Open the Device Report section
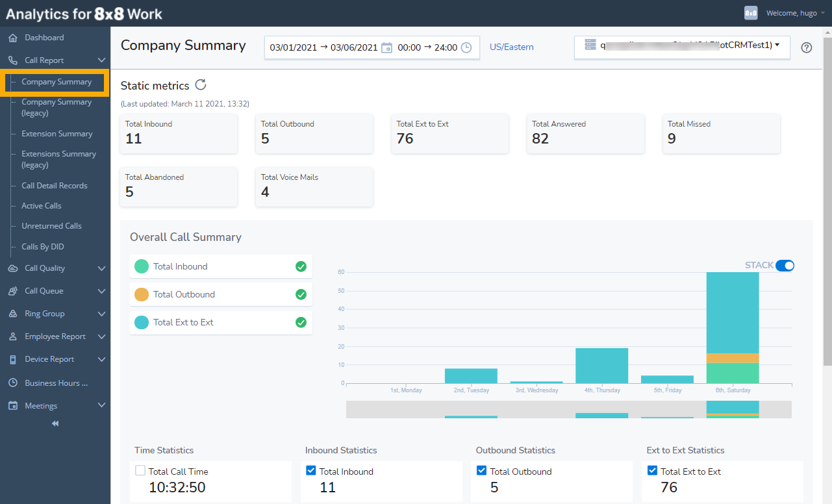Screen dimensions: 832x504 (49, 359)
